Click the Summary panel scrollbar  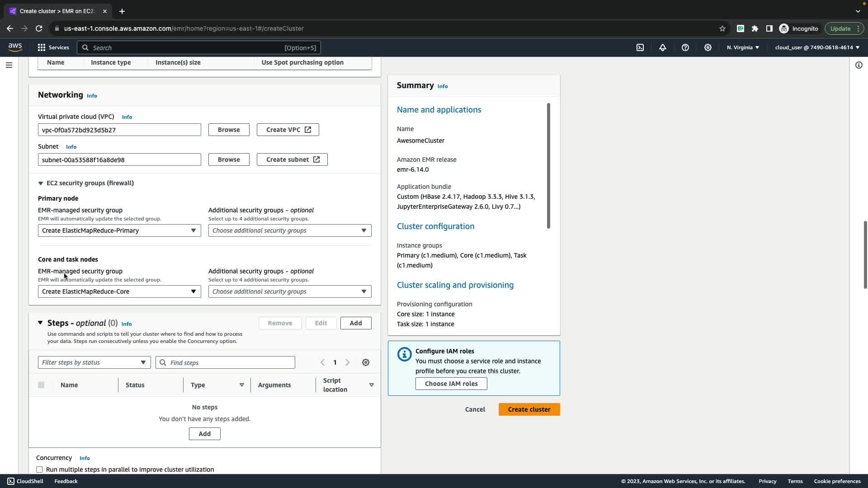[548, 166]
